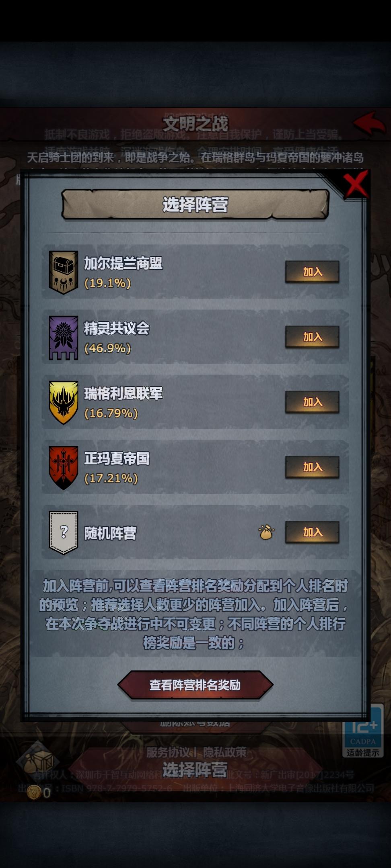
Task: Click the yellow 瑞格利恩联军 shield icon
Action: coord(63,403)
